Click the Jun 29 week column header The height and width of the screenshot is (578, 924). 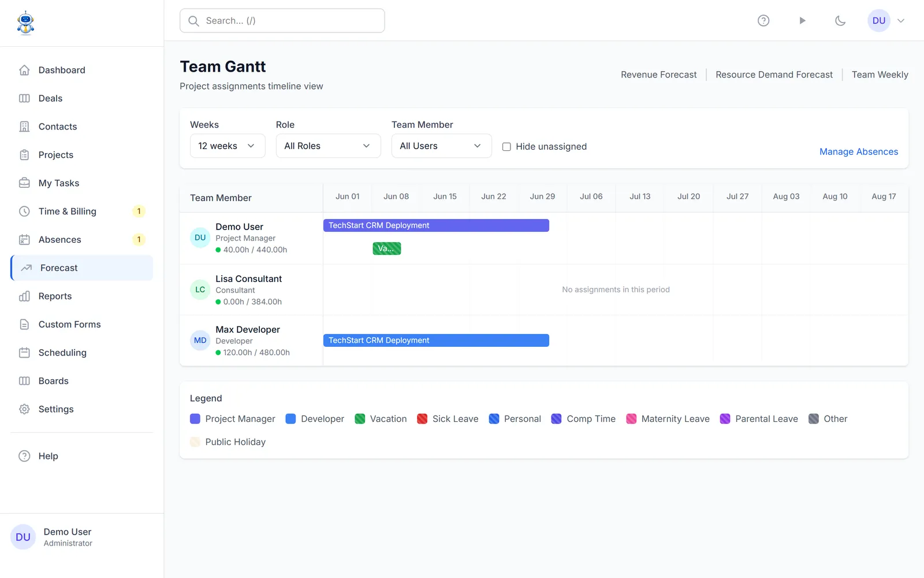[x=542, y=197]
